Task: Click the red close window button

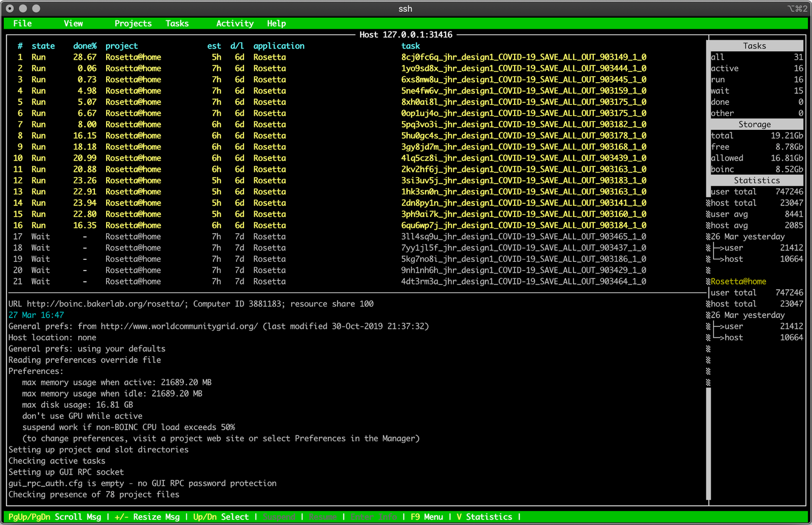Action: coord(10,9)
